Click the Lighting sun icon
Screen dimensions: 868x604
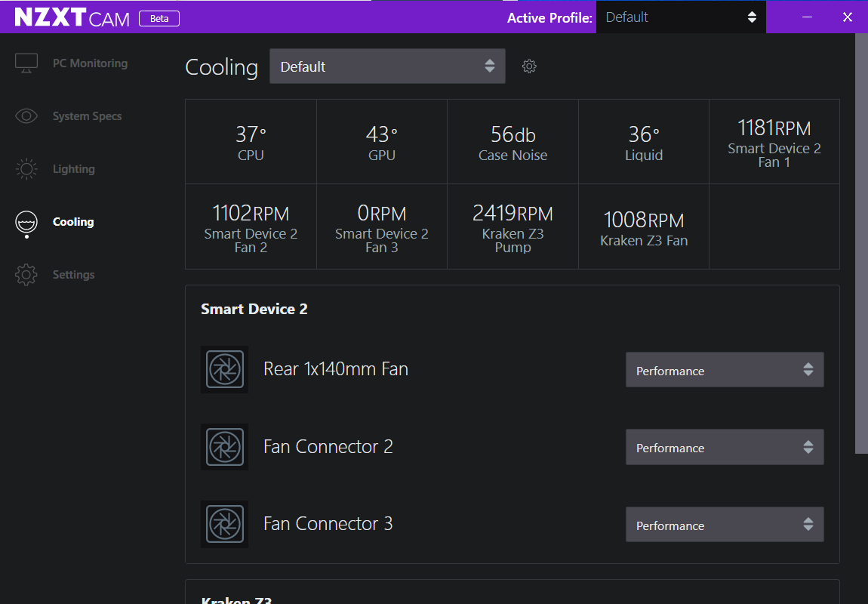pyautogui.click(x=26, y=169)
